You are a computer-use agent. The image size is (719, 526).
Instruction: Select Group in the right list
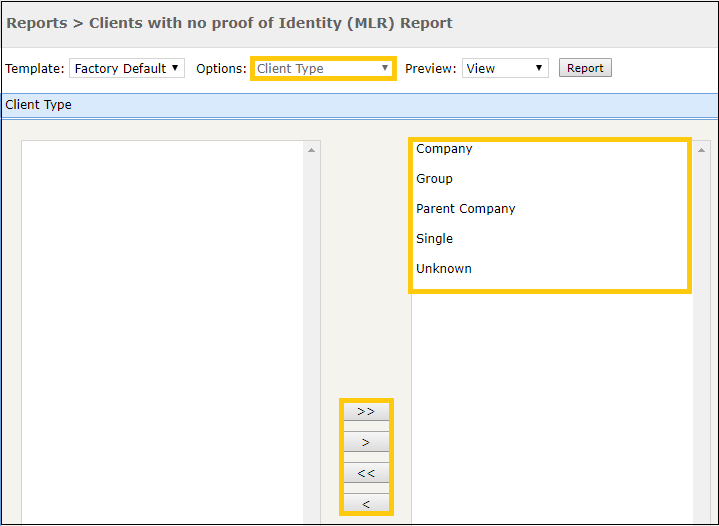[x=434, y=178]
